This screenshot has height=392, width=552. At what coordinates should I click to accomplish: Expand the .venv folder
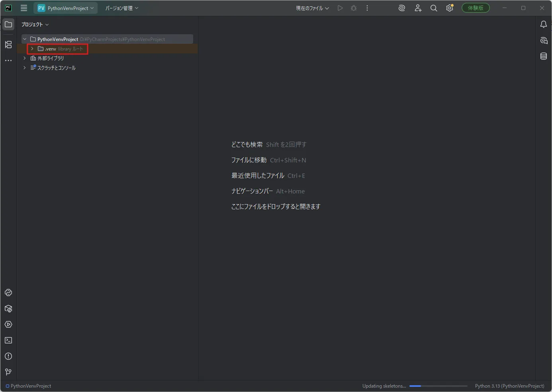pyautogui.click(x=32, y=49)
